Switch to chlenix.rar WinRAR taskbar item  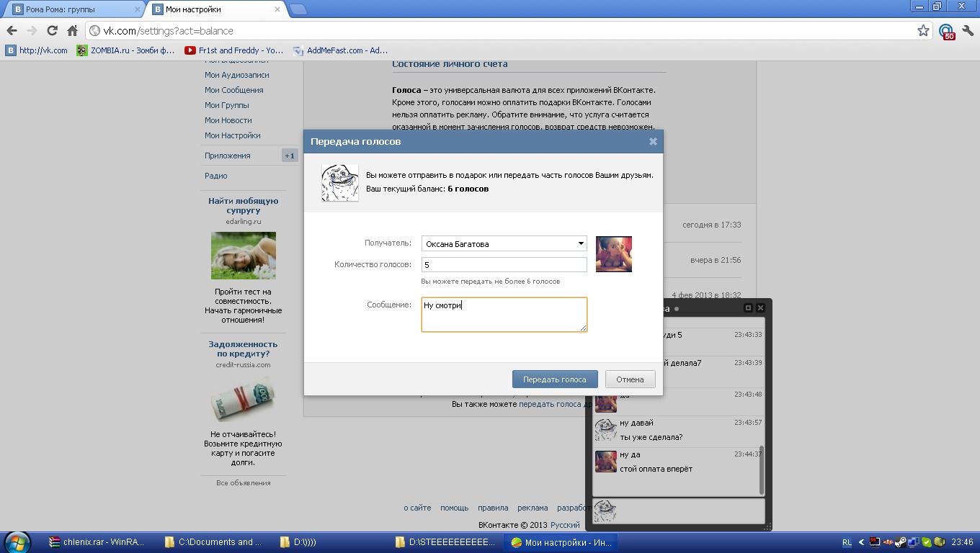(x=97, y=542)
